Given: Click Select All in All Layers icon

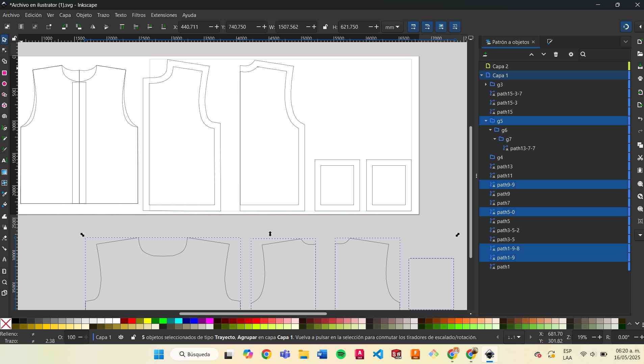Looking at the screenshot, I should pyautogui.click(x=21, y=27).
